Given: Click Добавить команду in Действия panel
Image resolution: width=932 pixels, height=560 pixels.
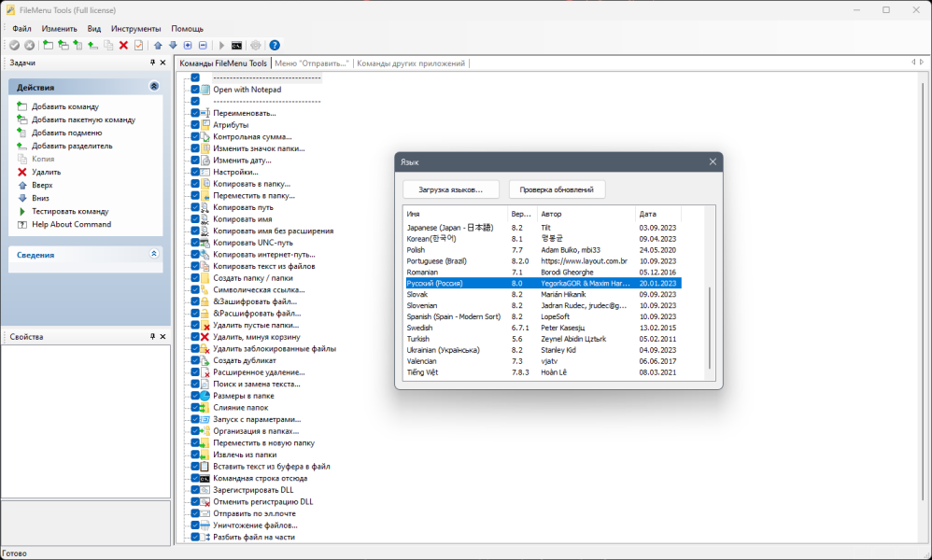Looking at the screenshot, I should tap(65, 107).
